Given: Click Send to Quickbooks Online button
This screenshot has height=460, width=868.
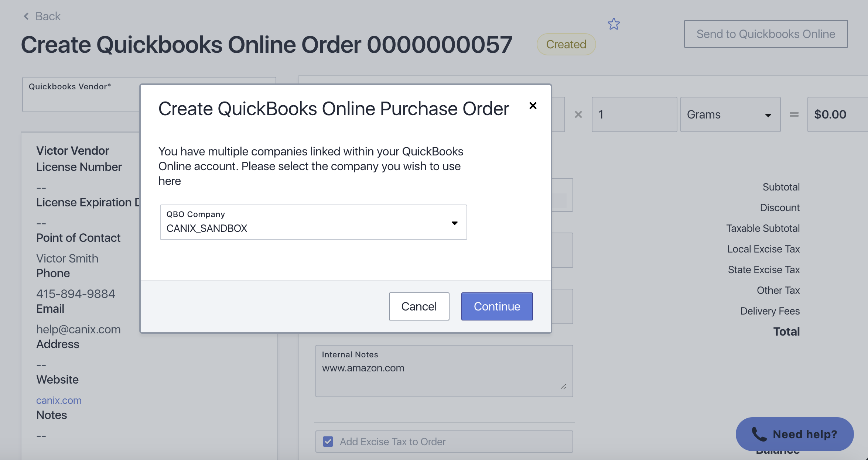Looking at the screenshot, I should coord(766,34).
